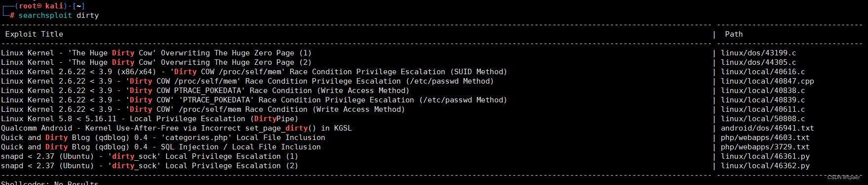Image resolution: width=868 pixels, height=185 pixels.
Task: Click path linux/local/40616.c
Action: point(763,72)
